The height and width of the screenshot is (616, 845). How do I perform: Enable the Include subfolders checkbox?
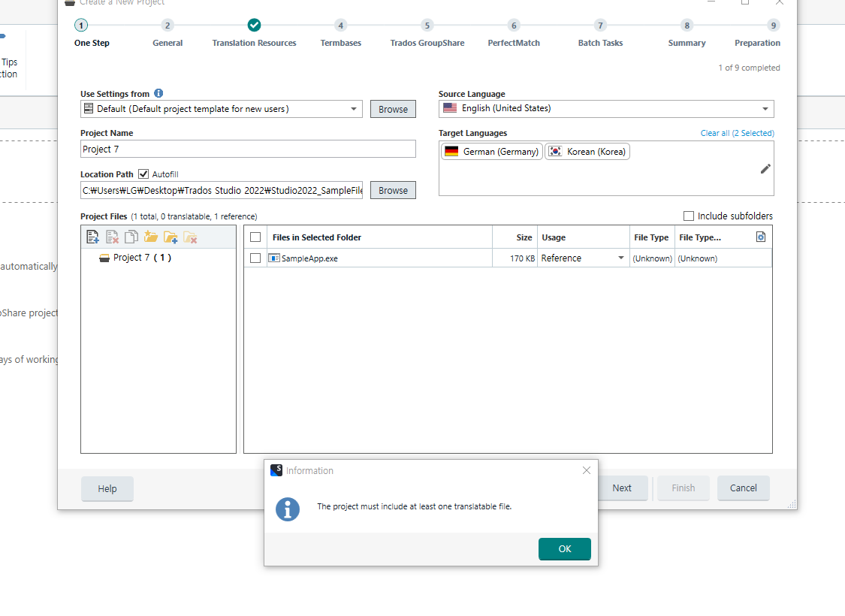click(x=689, y=216)
